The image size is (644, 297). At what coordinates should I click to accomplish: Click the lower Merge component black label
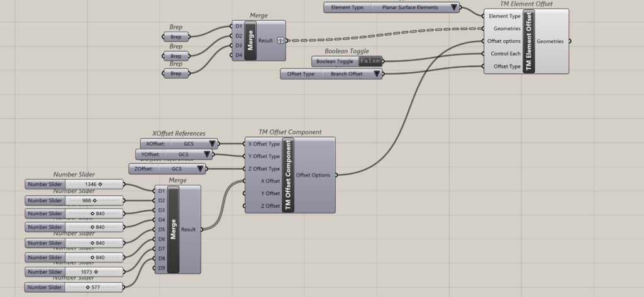[x=173, y=229]
